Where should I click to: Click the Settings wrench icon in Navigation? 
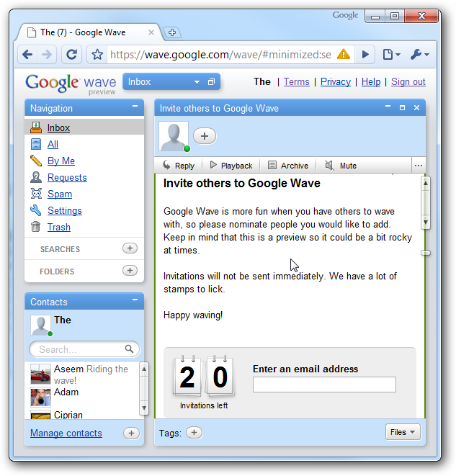[35, 210]
